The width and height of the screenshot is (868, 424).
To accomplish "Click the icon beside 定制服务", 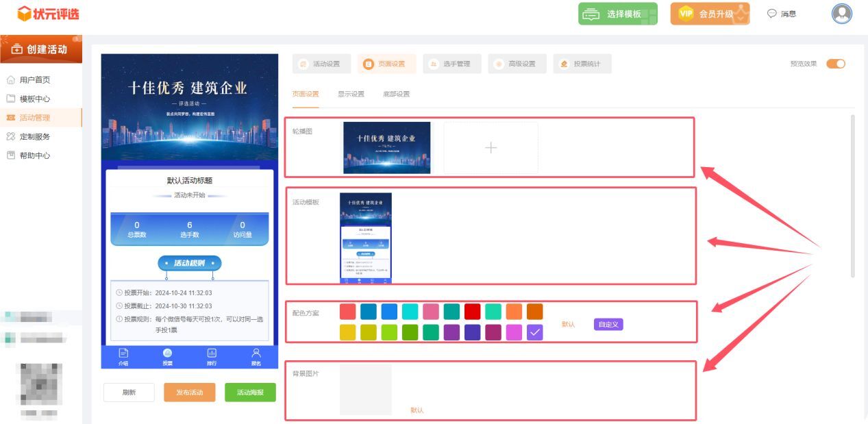I will point(11,137).
